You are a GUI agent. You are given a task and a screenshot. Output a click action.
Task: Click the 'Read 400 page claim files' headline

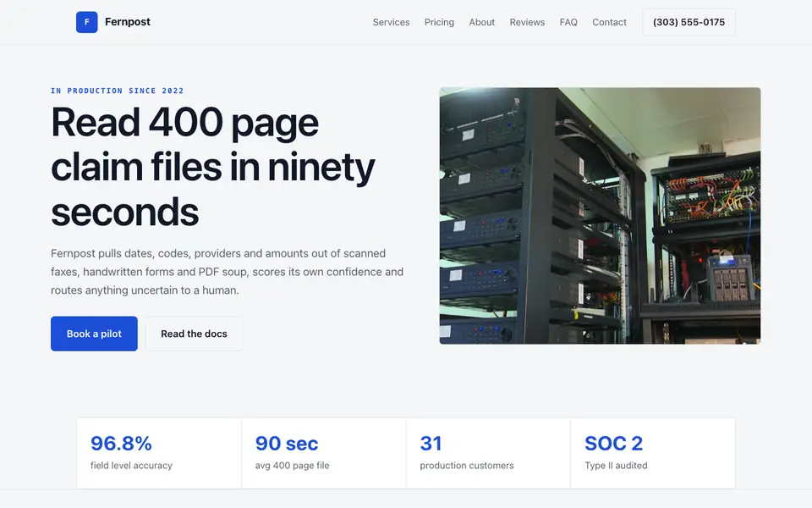(x=213, y=167)
